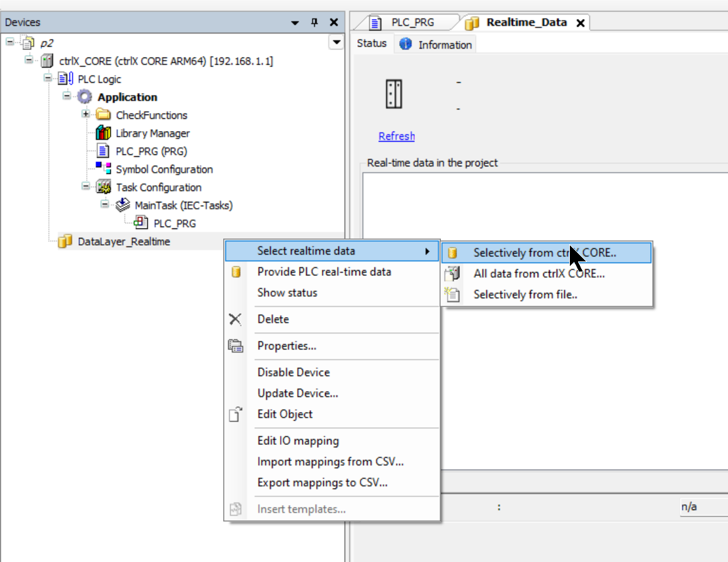Select the DataLayer_Realtime tree item
The height and width of the screenshot is (562, 728).
tap(124, 242)
